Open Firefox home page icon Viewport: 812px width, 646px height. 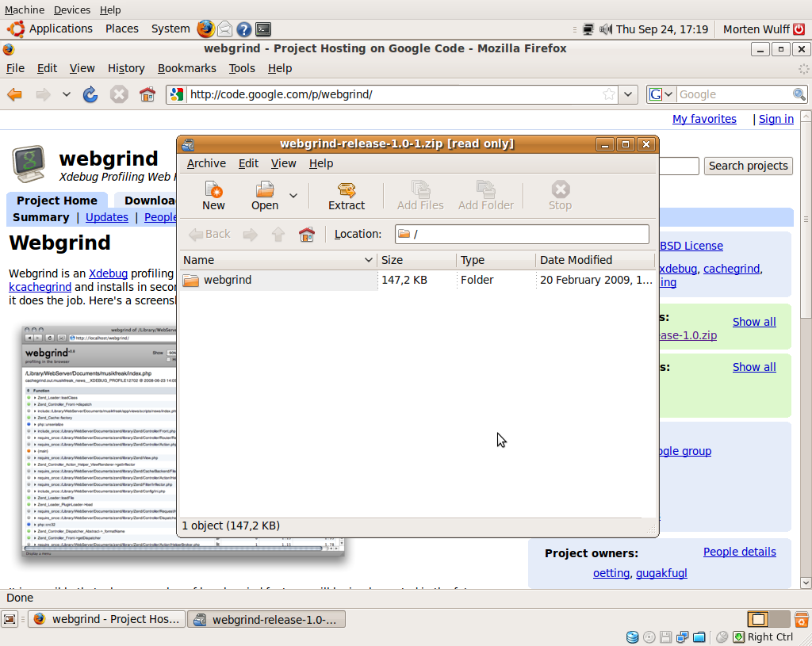[x=147, y=95]
